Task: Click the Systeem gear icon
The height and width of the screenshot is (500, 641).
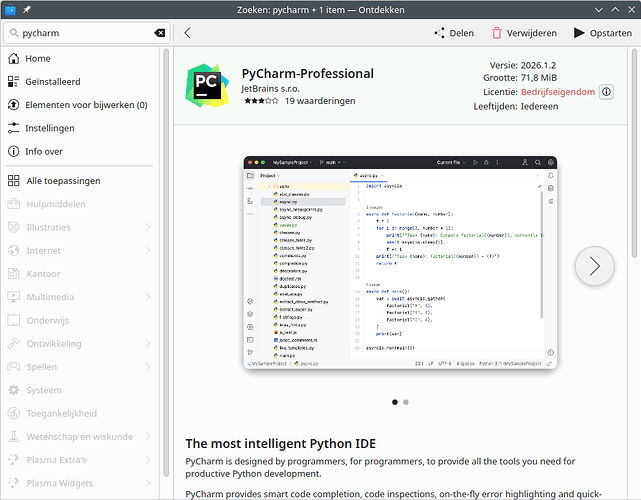Action: click(x=13, y=390)
